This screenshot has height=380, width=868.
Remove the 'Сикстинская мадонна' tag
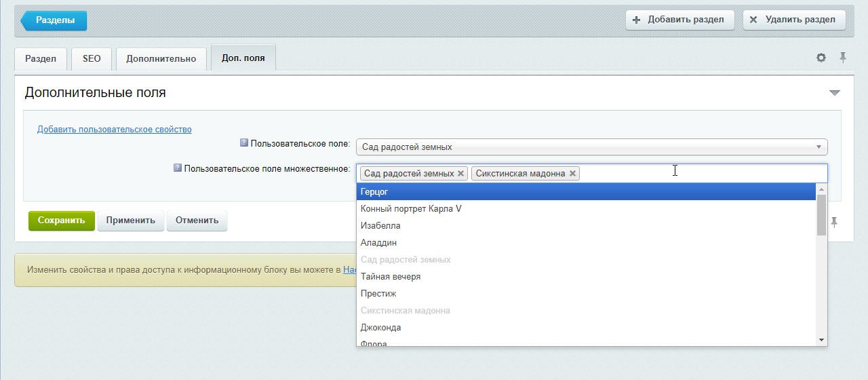(572, 174)
